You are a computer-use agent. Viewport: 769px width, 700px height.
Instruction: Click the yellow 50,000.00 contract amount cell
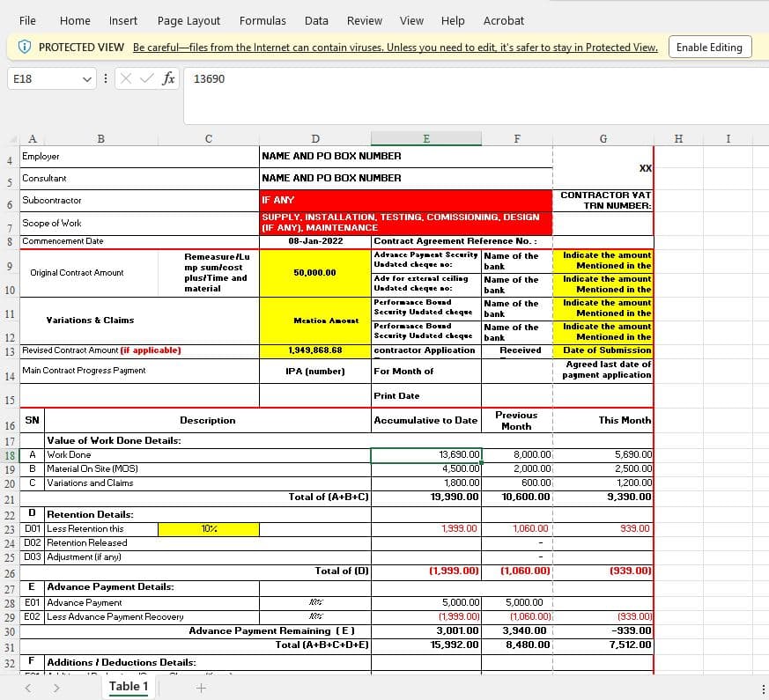tap(315, 273)
